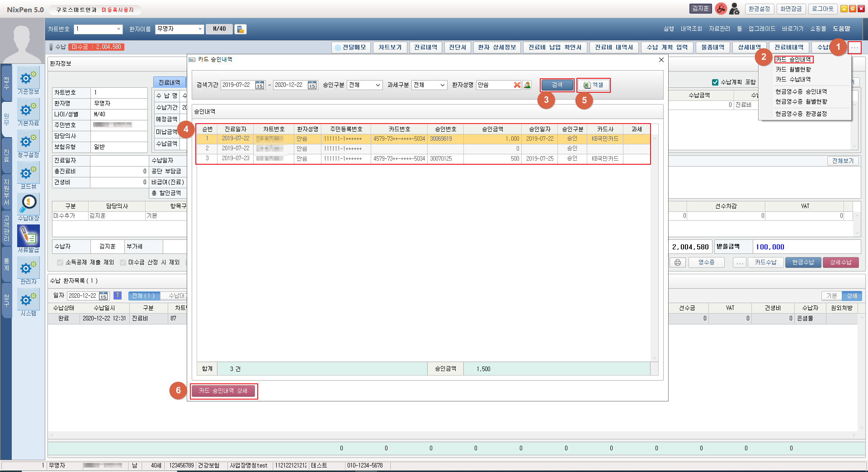Open calendar for search start date
This screenshot has height=472, width=868.
pos(259,85)
